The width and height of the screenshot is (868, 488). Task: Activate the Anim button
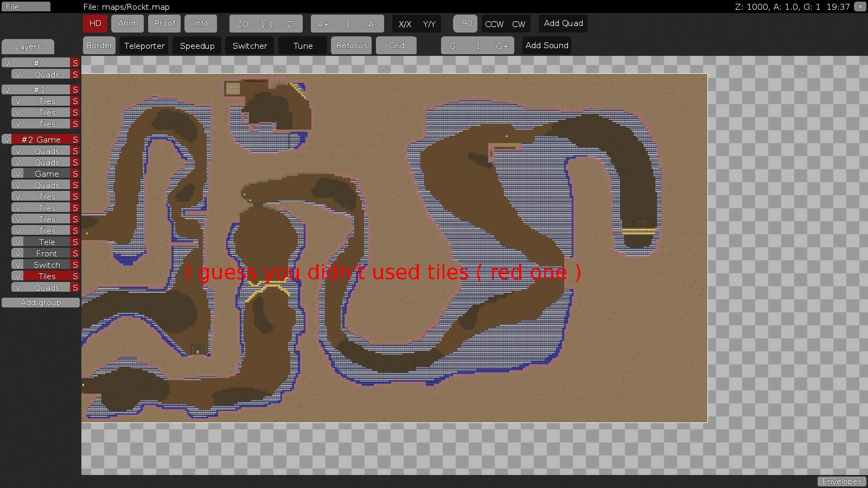[127, 23]
